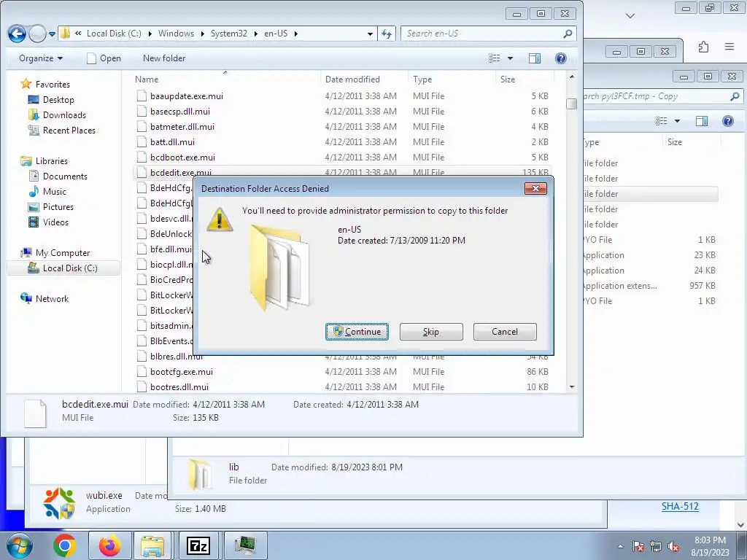Select the file batmeter.dll.mui
This screenshot has height=560, width=747.
point(182,127)
